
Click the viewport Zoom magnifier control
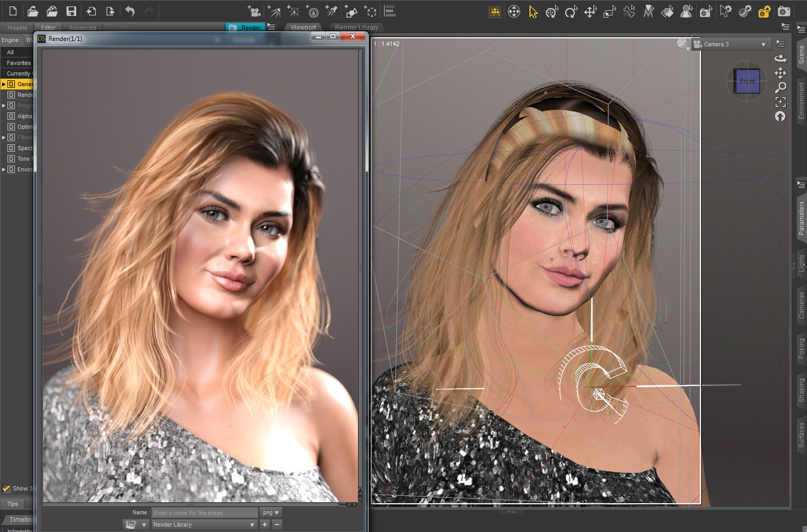780,87
